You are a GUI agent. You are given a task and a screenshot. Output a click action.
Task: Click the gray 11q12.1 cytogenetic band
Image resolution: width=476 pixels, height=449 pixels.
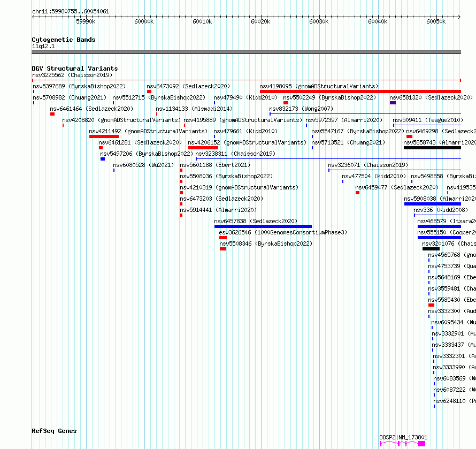point(246,52)
